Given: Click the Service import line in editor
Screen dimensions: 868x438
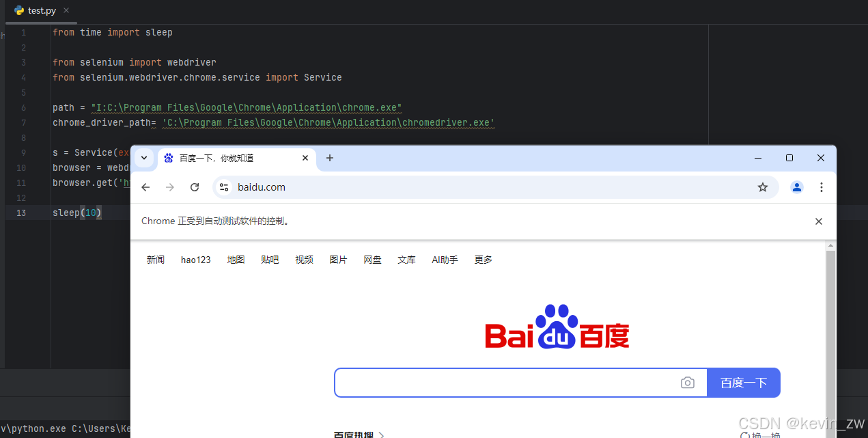Looking at the screenshot, I should pyautogui.click(x=197, y=77).
